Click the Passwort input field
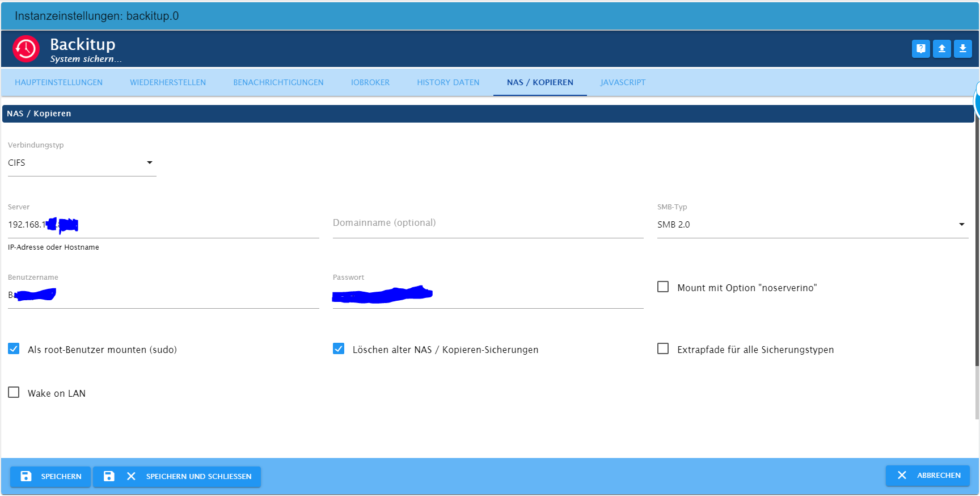980x496 pixels. 488,295
